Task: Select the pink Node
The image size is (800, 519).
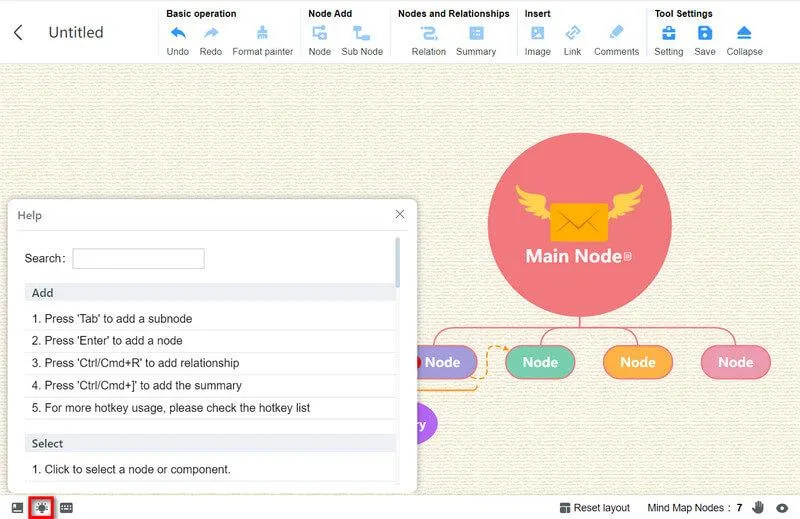Action: [x=736, y=362]
